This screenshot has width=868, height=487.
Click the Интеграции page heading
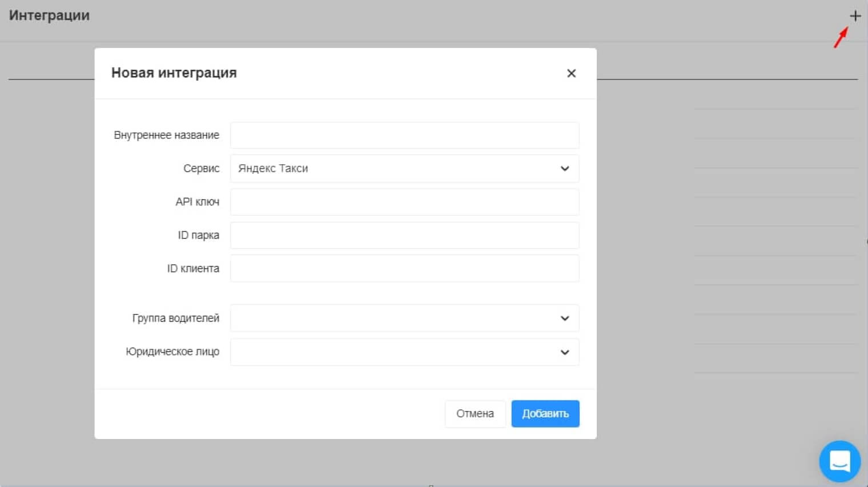pos(49,15)
